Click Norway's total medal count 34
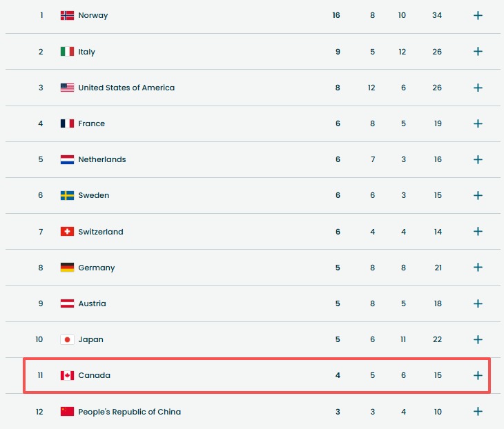Image resolution: width=504 pixels, height=429 pixels. [x=438, y=15]
